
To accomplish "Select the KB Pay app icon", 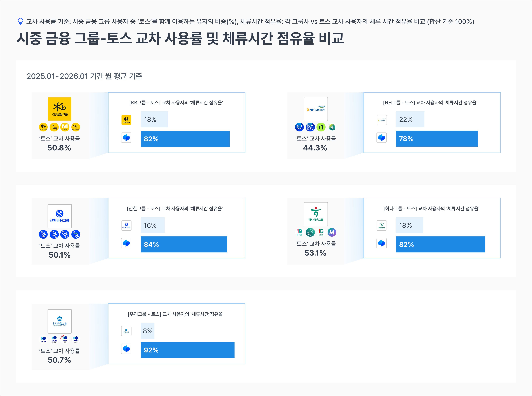I will [x=54, y=127].
